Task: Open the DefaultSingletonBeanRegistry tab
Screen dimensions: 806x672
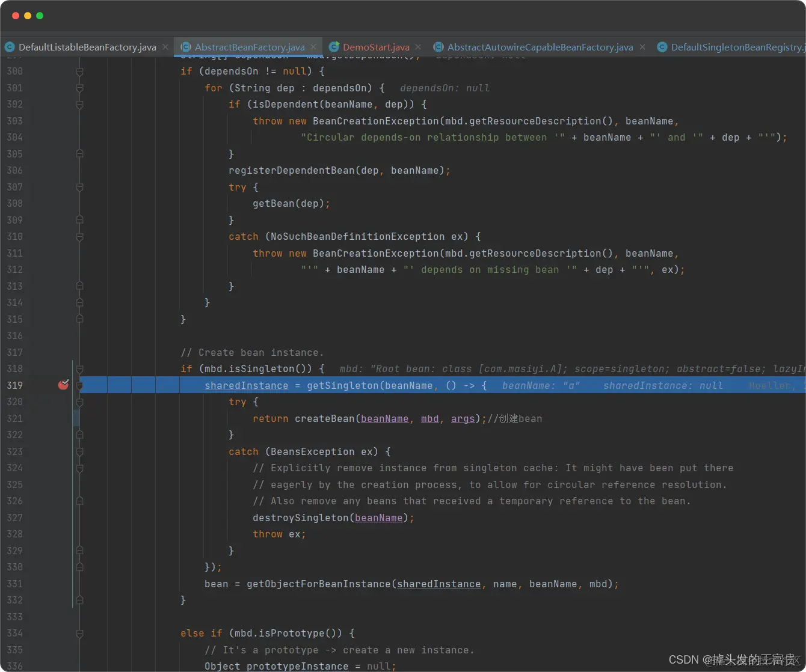Action: pos(738,47)
